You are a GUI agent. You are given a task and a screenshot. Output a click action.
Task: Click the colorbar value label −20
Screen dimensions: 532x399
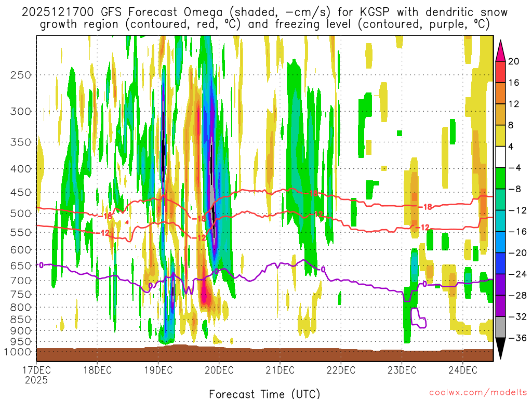pos(517,253)
